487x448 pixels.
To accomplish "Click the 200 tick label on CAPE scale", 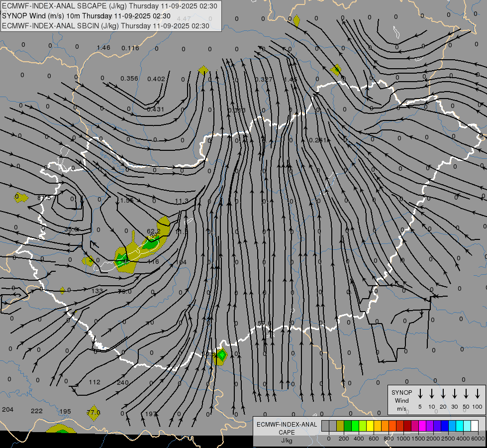I will pos(344,439).
